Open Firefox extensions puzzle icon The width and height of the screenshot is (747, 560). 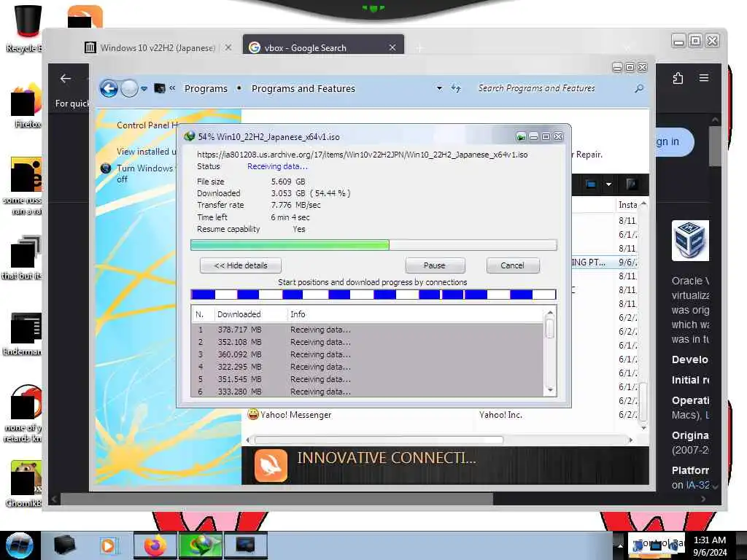point(678,78)
